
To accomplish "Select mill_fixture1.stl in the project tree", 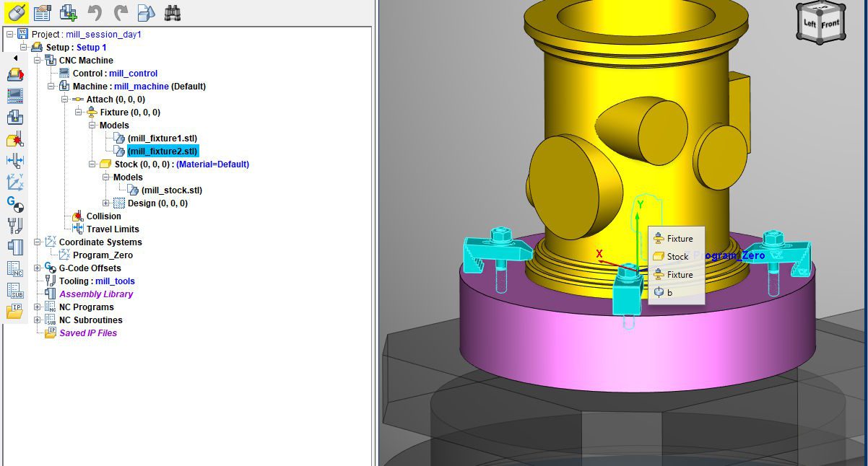I will pos(162,139).
